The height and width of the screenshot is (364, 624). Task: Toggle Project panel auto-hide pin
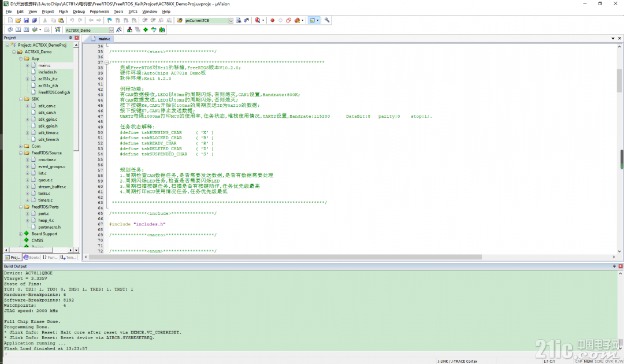[x=70, y=38]
